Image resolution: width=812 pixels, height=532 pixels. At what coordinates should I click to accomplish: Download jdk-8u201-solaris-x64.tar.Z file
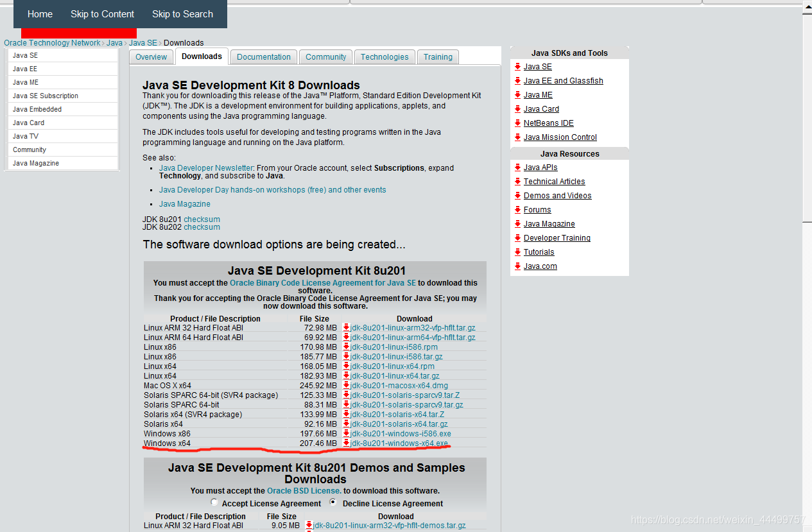pos(398,415)
